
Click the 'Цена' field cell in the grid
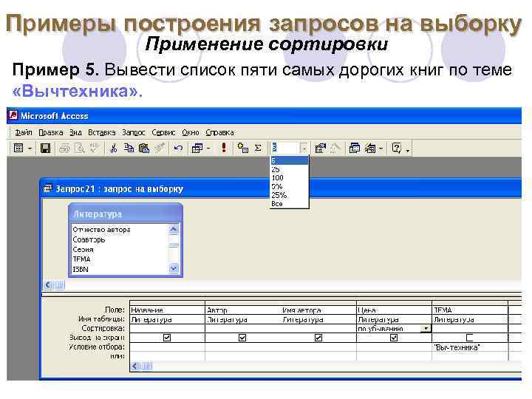pos(394,310)
